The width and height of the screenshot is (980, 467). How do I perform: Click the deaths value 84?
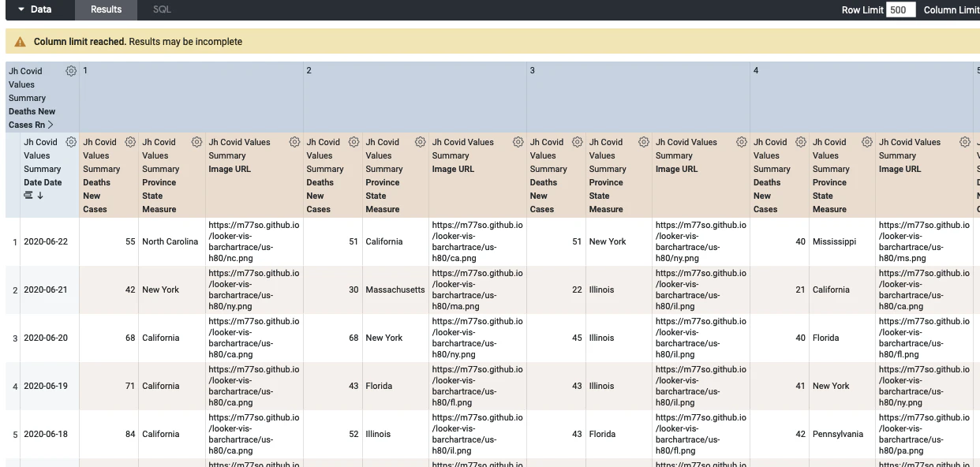pos(130,434)
